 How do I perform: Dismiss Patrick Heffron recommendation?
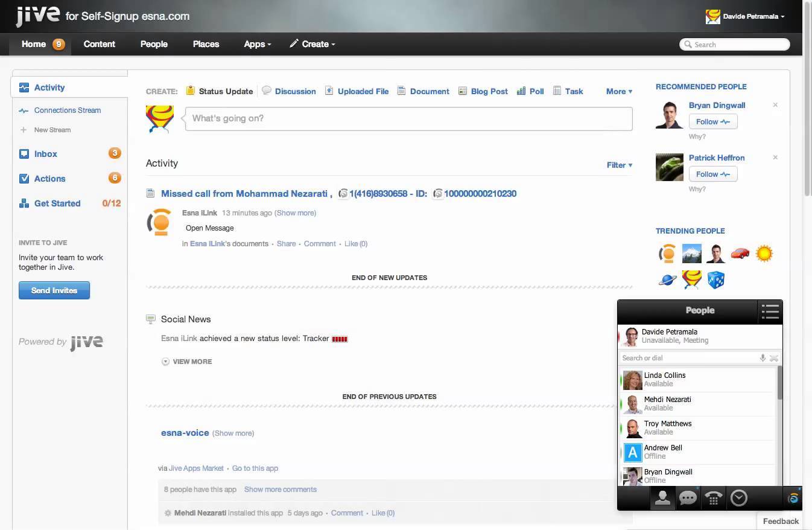pos(775,158)
